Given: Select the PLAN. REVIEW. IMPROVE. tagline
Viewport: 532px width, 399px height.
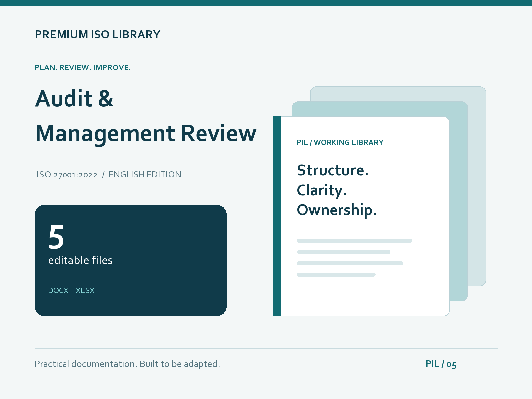Looking at the screenshot, I should [x=83, y=68].
